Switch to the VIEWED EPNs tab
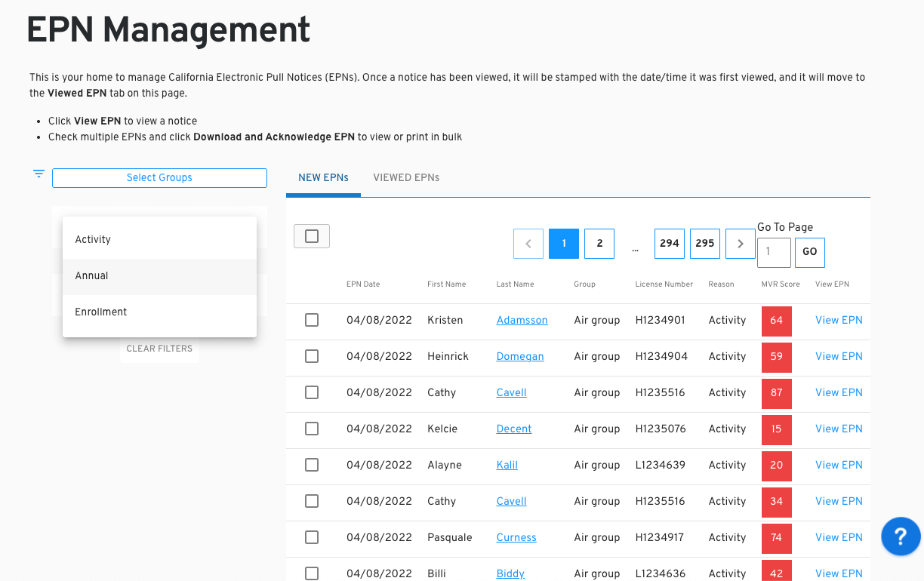924x581 pixels. (406, 178)
